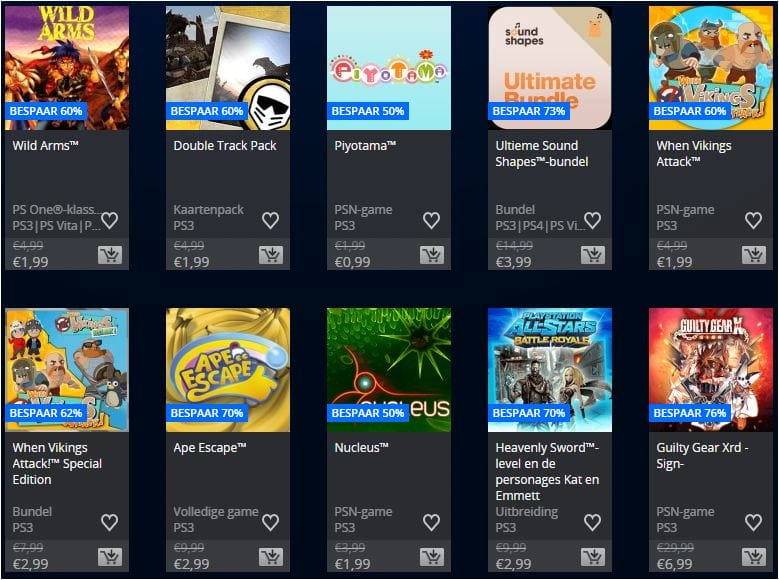Add Wild Arms to the cart

tap(110, 255)
